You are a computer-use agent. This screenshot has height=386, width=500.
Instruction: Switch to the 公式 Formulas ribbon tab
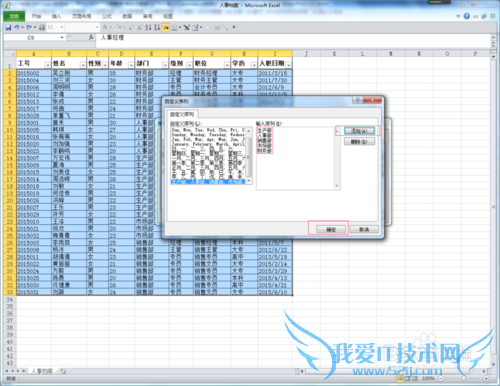[x=107, y=16]
